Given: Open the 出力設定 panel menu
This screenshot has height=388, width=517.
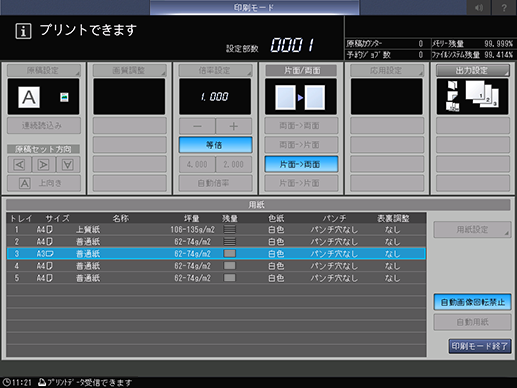Looking at the screenshot, I should 473,70.
